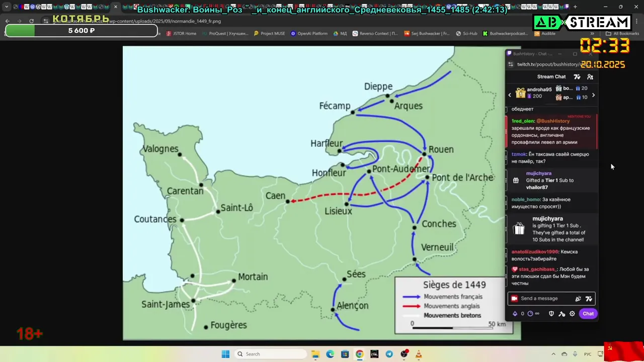Open community users list icon
Image resolution: width=644 pixels, height=362 pixels.
pyautogui.click(x=590, y=77)
